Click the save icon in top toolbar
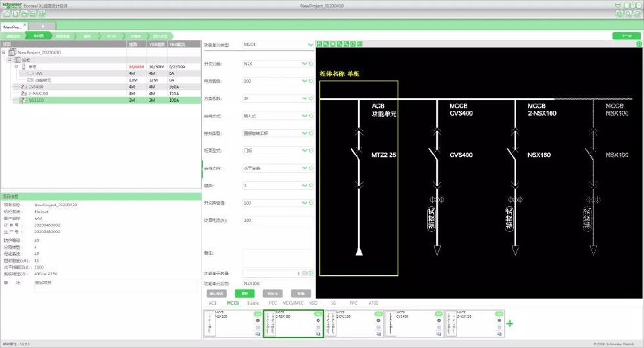This screenshot has width=644, height=348. click(x=33, y=14)
